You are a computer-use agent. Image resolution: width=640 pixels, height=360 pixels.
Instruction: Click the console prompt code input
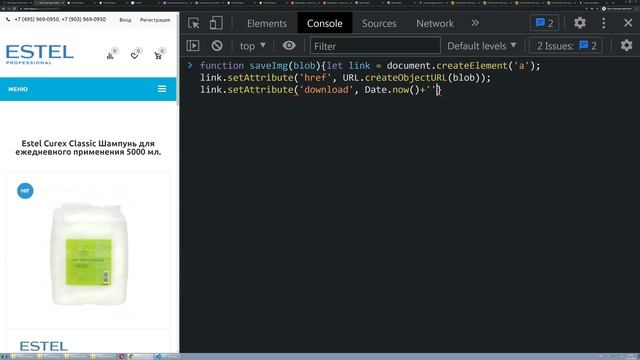[416, 78]
